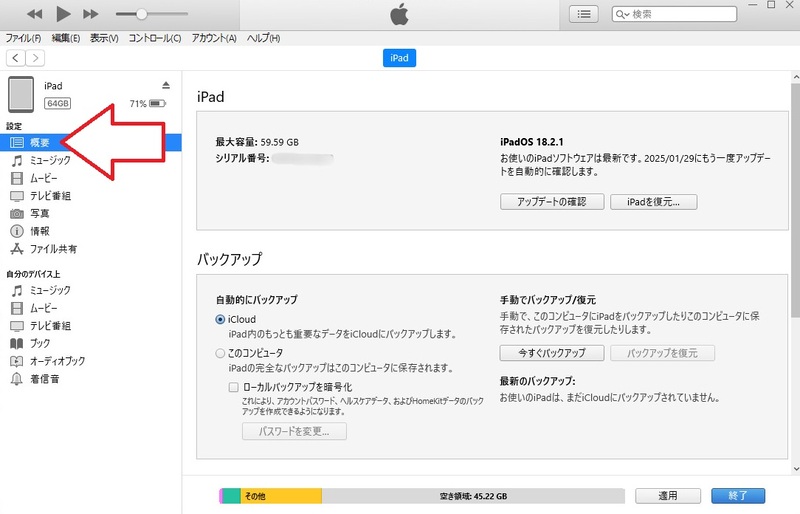Click the volume slider knob
This screenshot has width=800, height=514.
click(x=141, y=14)
